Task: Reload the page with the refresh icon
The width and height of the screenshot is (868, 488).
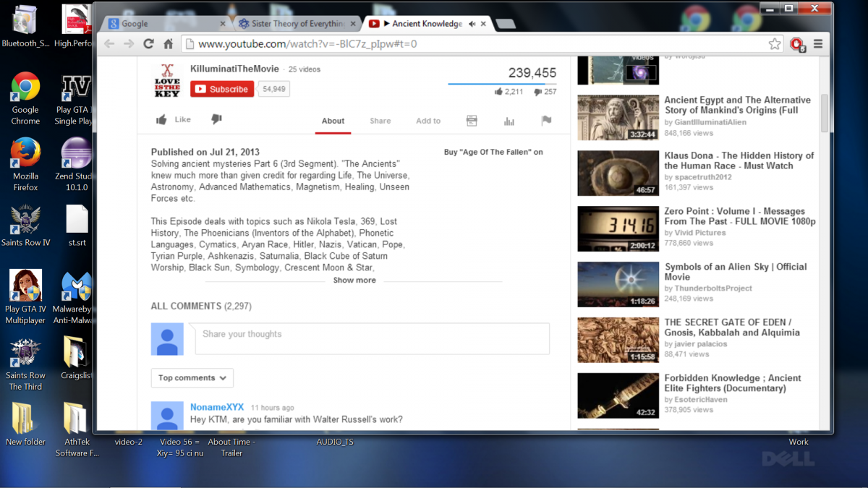Action: 148,44
